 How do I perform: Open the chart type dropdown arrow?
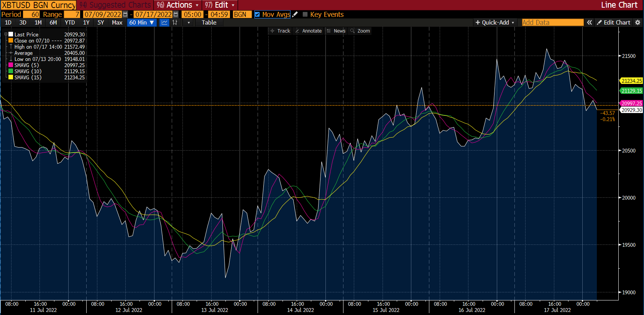click(189, 23)
